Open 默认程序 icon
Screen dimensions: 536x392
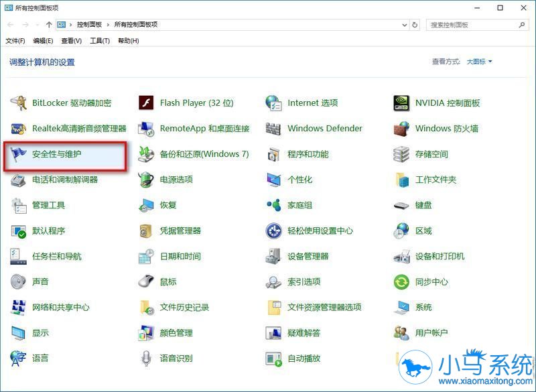pyautogui.click(x=19, y=231)
